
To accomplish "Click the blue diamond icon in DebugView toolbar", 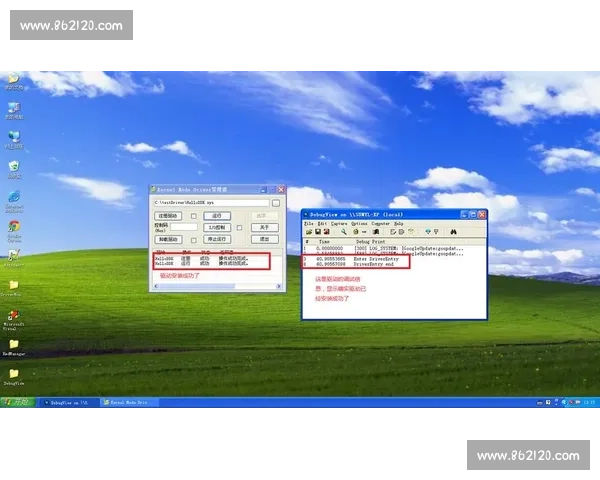I will (428, 232).
